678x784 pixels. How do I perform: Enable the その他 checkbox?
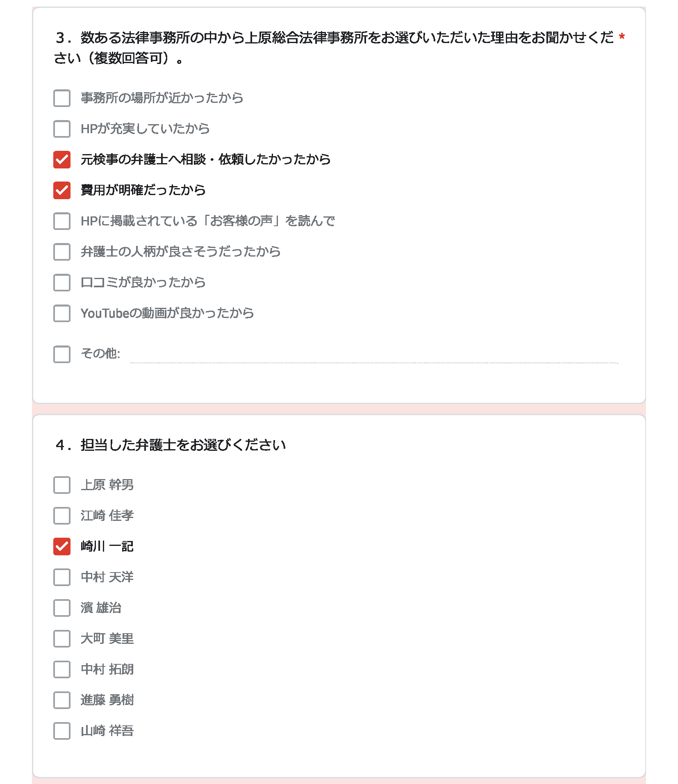point(62,355)
